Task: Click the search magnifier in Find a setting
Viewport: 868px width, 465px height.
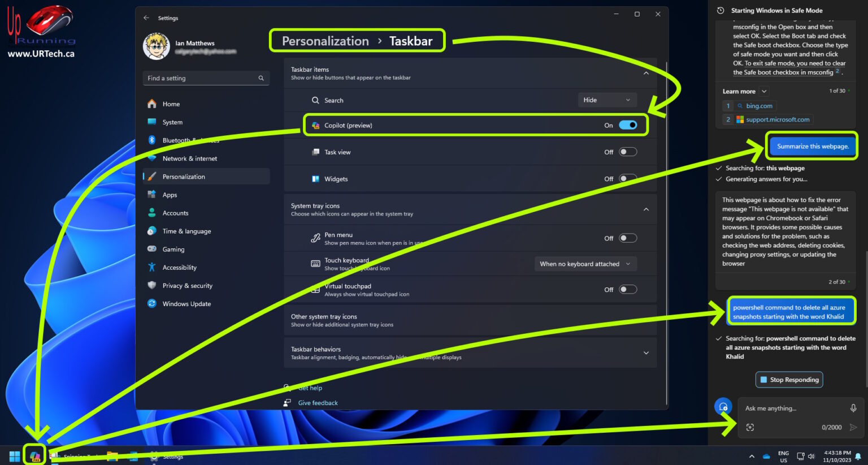Action: click(x=261, y=78)
